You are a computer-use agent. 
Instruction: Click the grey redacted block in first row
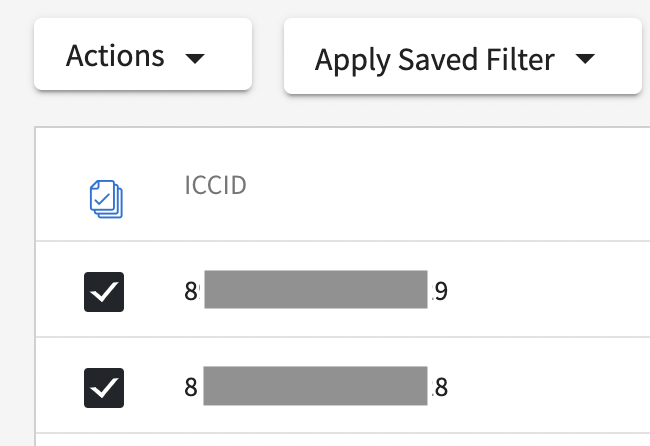[x=316, y=289]
